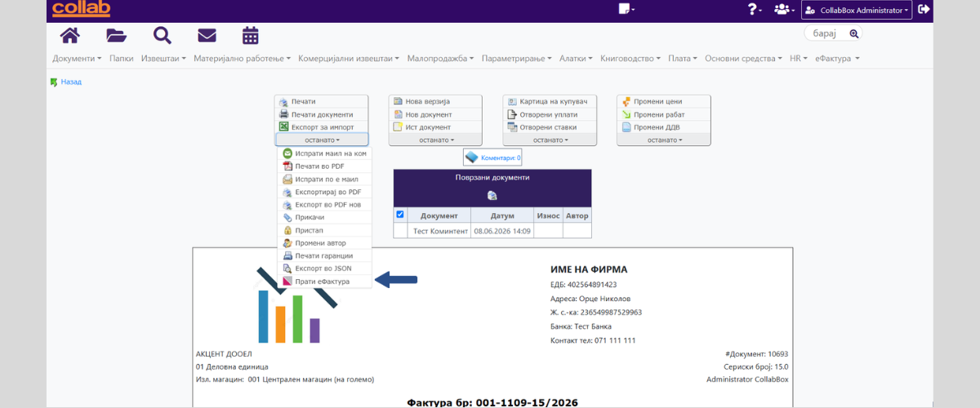Click Промени рабат
Viewport: 980px width, 408px height.
pyautogui.click(x=664, y=114)
